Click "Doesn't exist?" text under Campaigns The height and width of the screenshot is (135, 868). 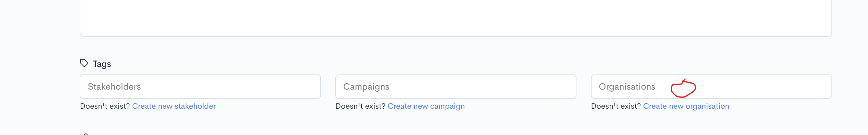pyautogui.click(x=360, y=106)
